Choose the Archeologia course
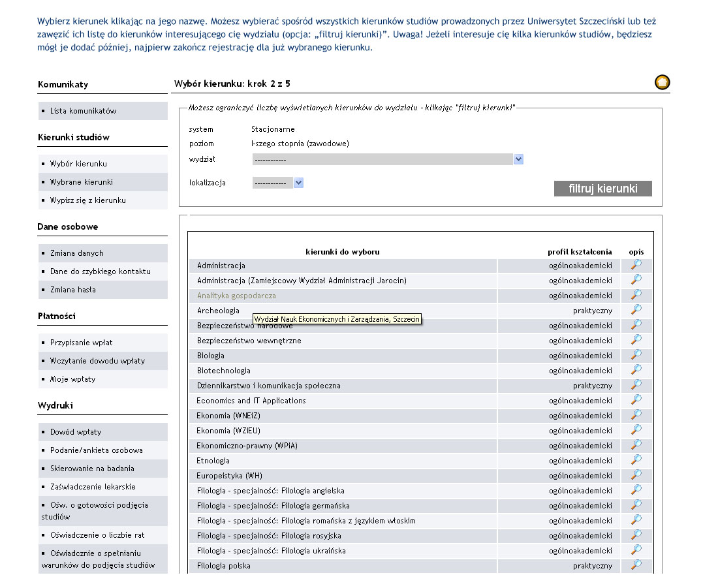 coord(218,311)
